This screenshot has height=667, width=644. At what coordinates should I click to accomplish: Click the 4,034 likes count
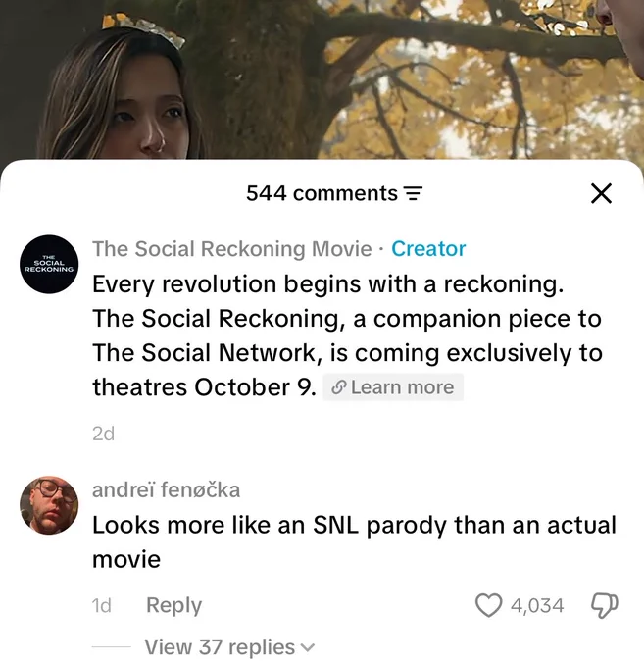pos(537,606)
